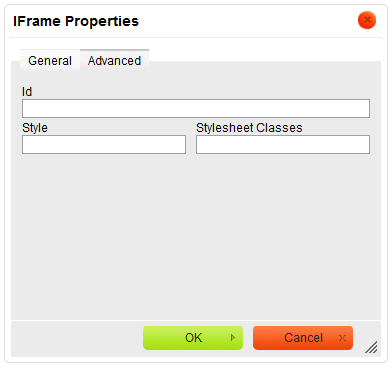Focus the Id text field
The height and width of the screenshot is (367, 392).
(x=196, y=108)
